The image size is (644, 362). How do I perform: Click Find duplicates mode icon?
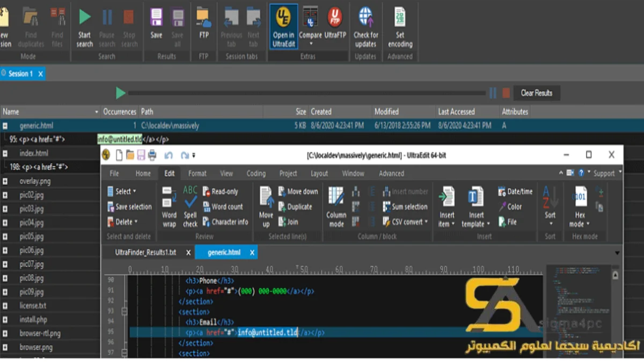click(x=31, y=17)
